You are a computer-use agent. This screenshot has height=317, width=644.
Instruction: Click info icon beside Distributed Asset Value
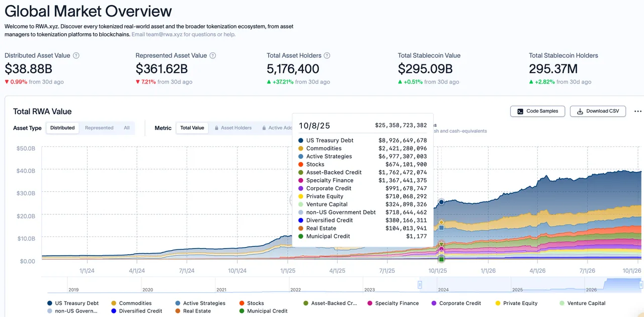pos(76,56)
